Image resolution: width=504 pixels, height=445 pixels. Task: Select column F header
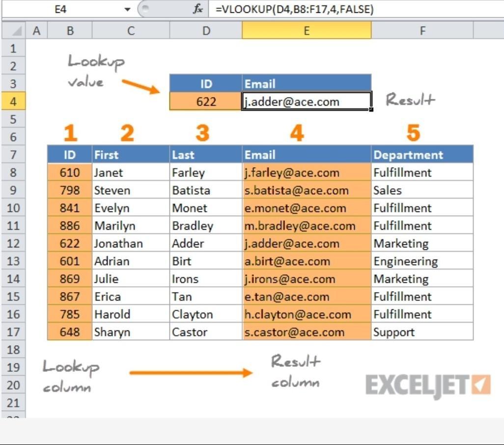click(422, 30)
